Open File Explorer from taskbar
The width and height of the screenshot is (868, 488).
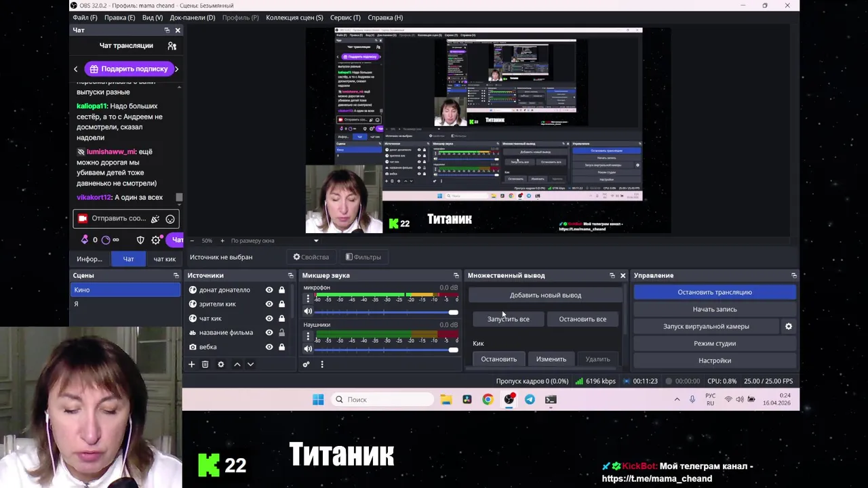(446, 400)
